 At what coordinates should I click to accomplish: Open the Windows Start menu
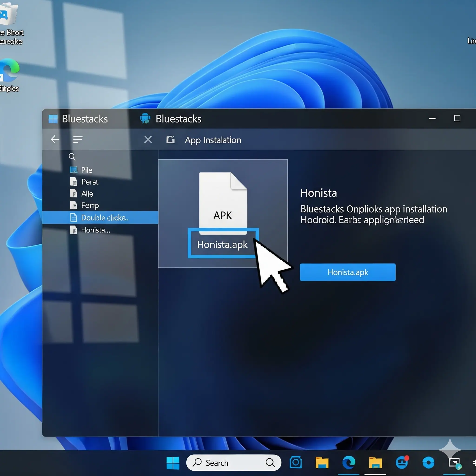click(173, 463)
